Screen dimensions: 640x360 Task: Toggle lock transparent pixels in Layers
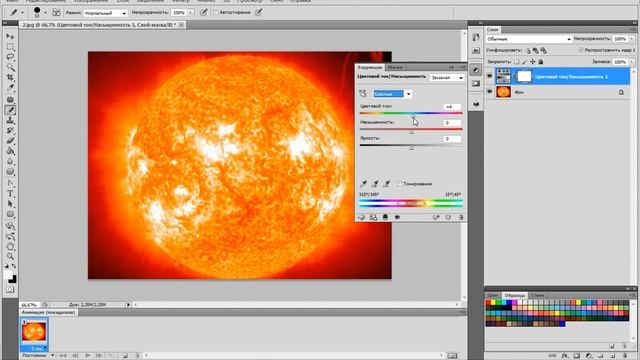pyautogui.click(x=516, y=62)
